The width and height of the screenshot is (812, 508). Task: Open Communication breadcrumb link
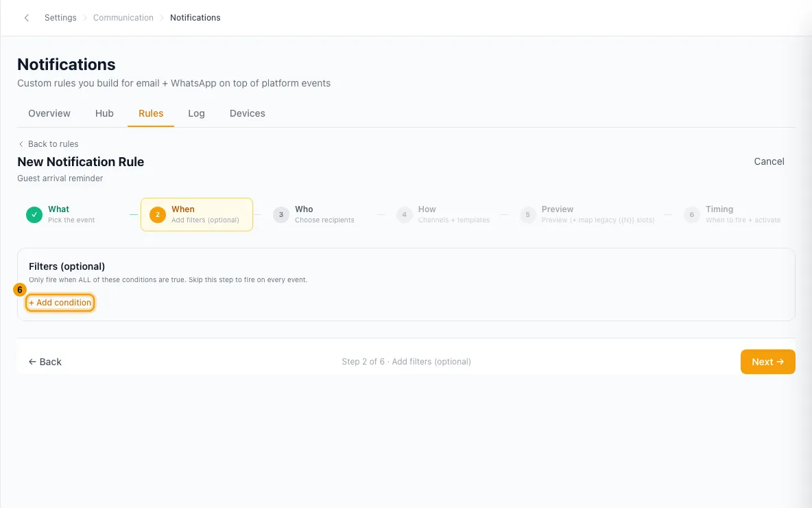click(x=123, y=18)
